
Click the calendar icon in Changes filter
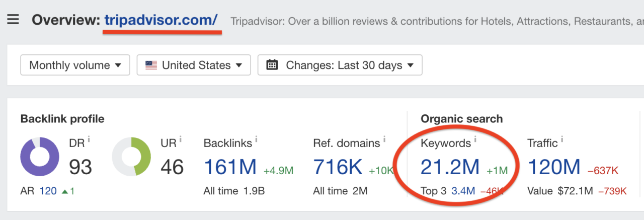(x=272, y=65)
